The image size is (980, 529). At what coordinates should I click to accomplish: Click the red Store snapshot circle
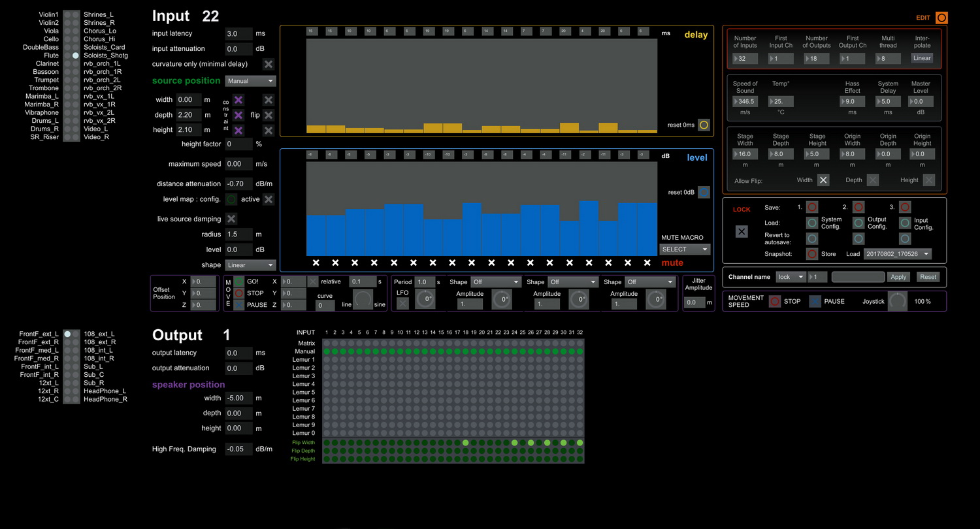point(812,254)
